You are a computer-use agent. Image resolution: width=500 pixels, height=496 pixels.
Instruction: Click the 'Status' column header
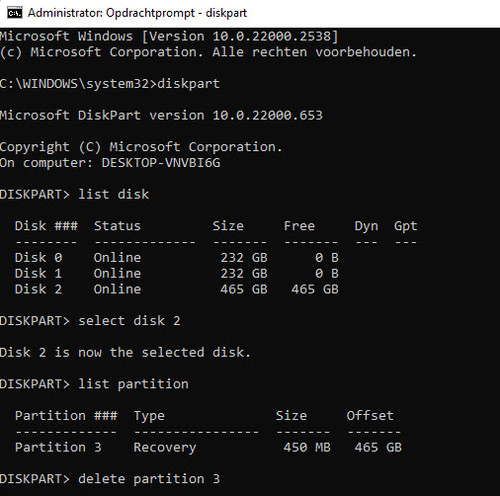(x=117, y=226)
